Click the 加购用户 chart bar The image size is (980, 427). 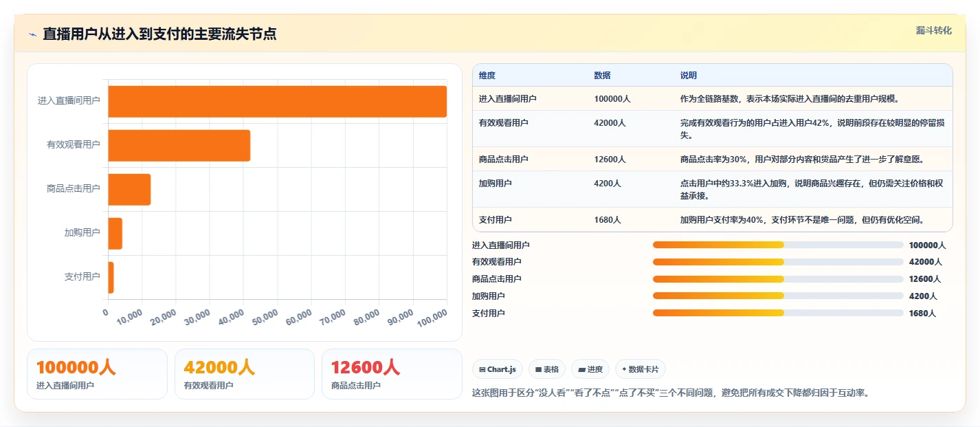115,233
